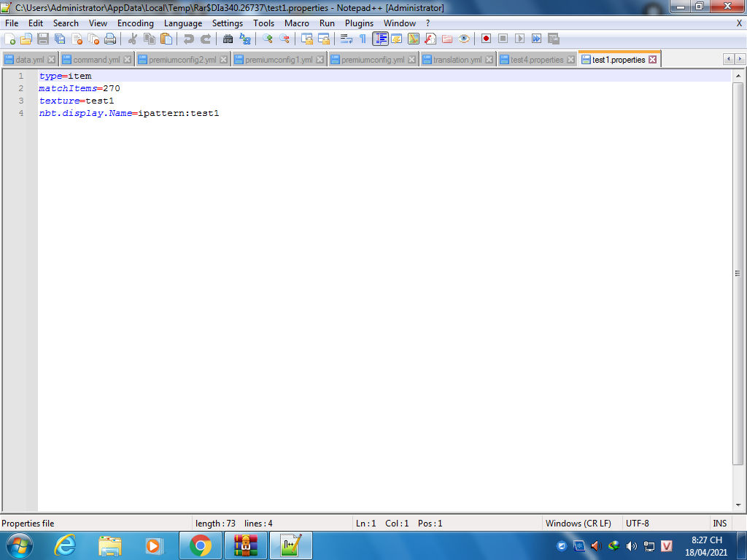Paste clipboard using the toolbar Paste icon
This screenshot has height=560, width=747.
166,39
